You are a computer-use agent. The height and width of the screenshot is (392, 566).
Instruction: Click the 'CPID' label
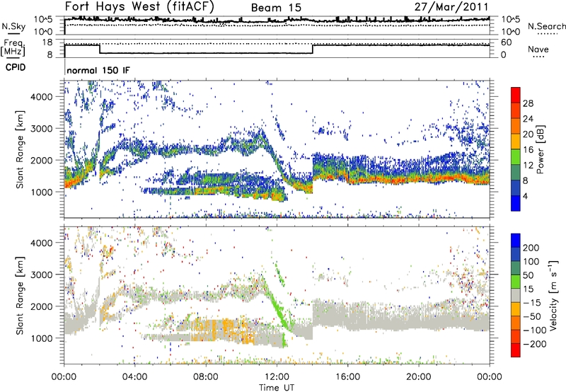[16, 67]
